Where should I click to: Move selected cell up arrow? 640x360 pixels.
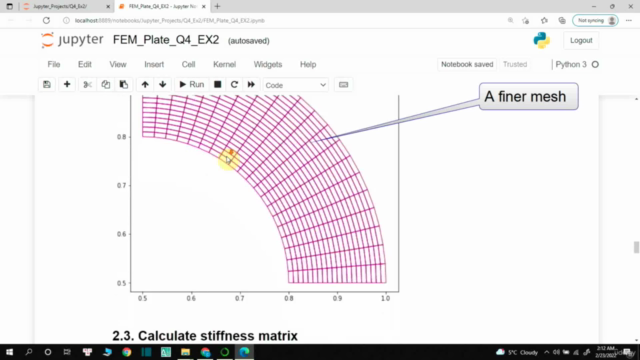[x=145, y=84]
